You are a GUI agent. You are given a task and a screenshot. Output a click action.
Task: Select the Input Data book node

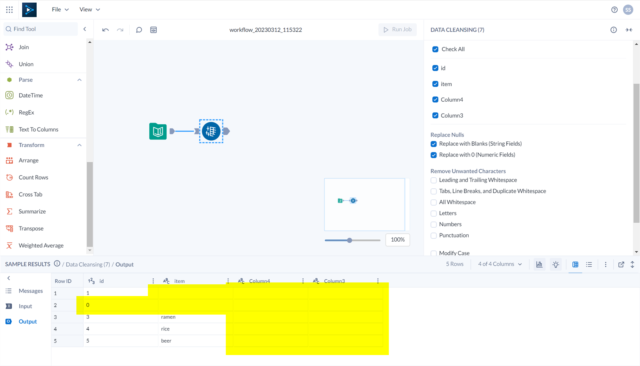(158, 131)
